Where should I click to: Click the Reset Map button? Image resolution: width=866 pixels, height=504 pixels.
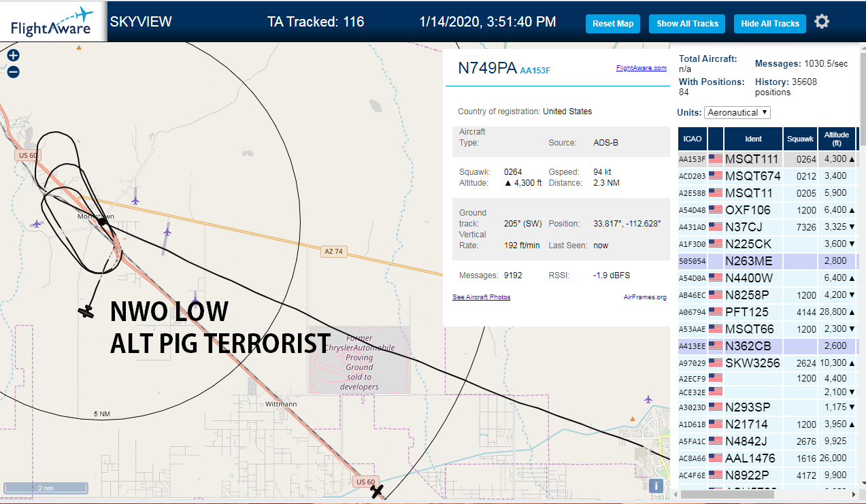click(613, 23)
